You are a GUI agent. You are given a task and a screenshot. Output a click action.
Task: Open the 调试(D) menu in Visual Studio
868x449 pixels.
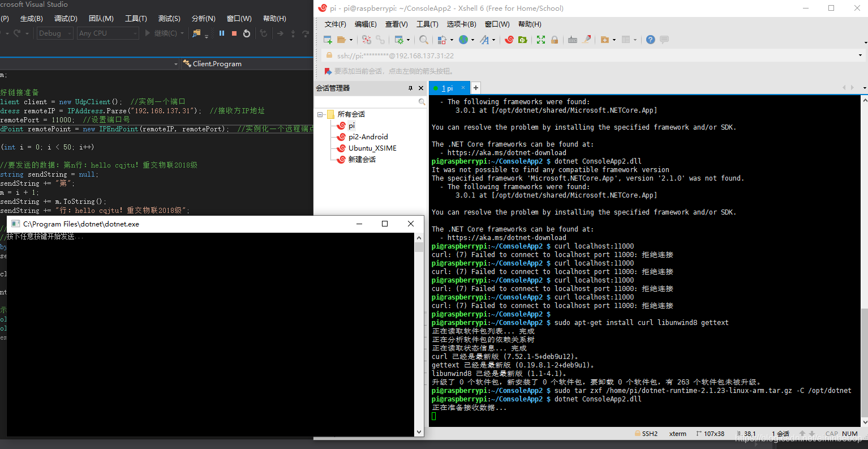click(66, 19)
